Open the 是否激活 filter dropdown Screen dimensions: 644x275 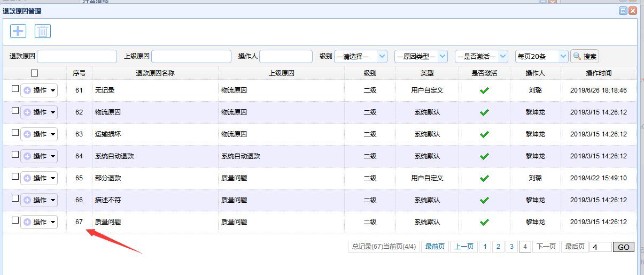(482, 56)
